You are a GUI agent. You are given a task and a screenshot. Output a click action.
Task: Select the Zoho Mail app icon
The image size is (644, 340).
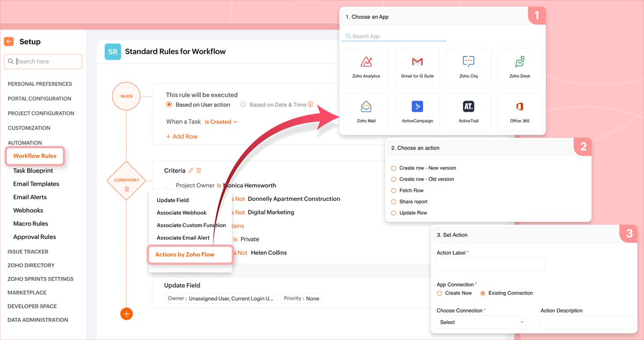tap(366, 111)
